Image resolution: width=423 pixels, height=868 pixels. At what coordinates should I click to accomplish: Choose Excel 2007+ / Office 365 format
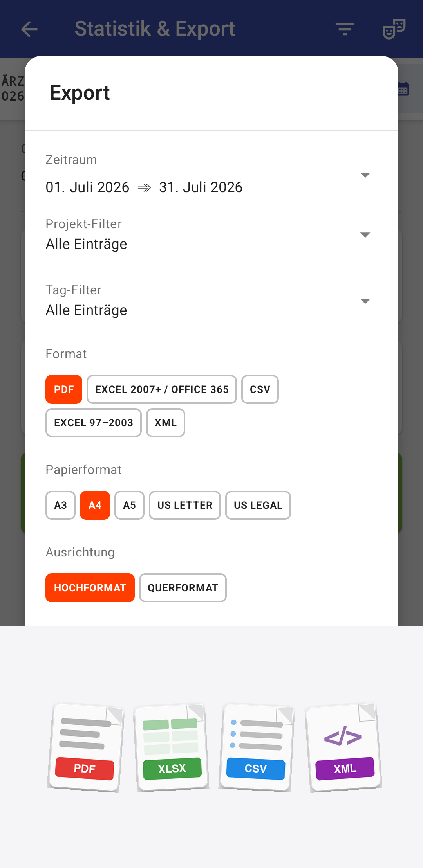click(162, 389)
